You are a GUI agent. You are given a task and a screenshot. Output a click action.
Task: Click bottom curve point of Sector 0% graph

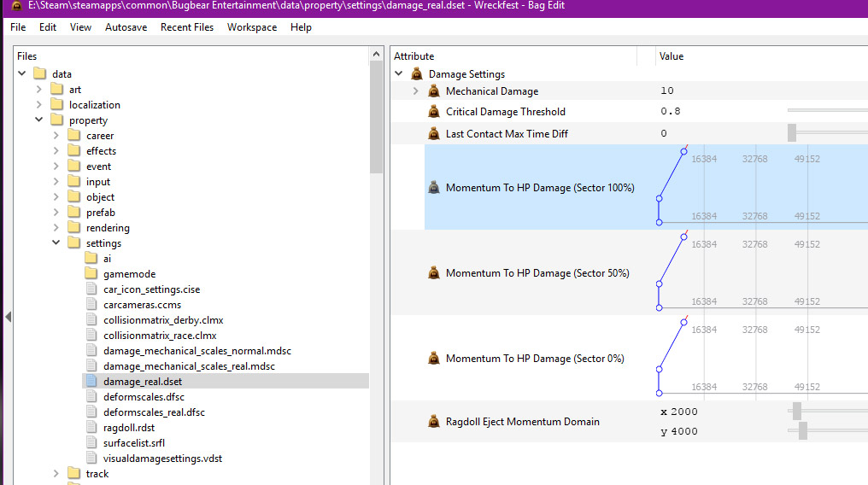tap(660, 393)
